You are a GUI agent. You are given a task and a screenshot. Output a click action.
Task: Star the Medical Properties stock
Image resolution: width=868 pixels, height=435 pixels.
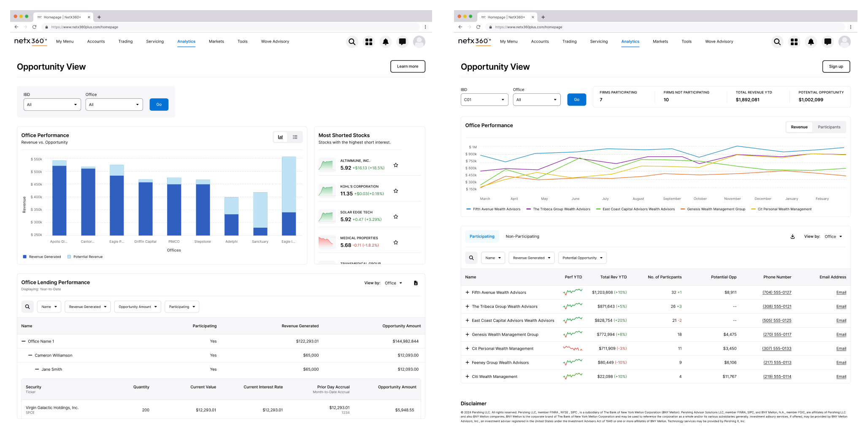396,242
